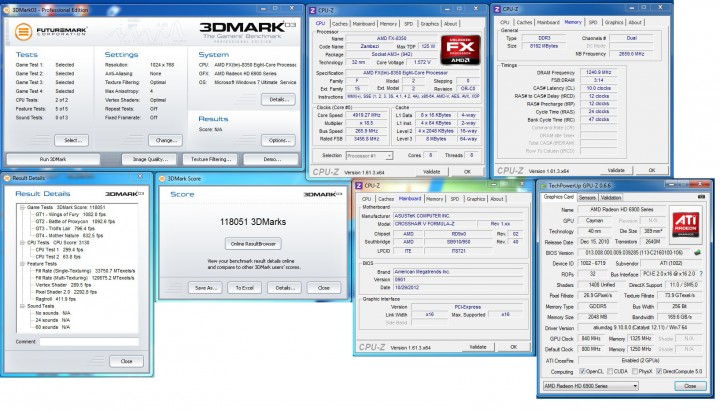Click Result Details window title icon

click(x=7, y=178)
